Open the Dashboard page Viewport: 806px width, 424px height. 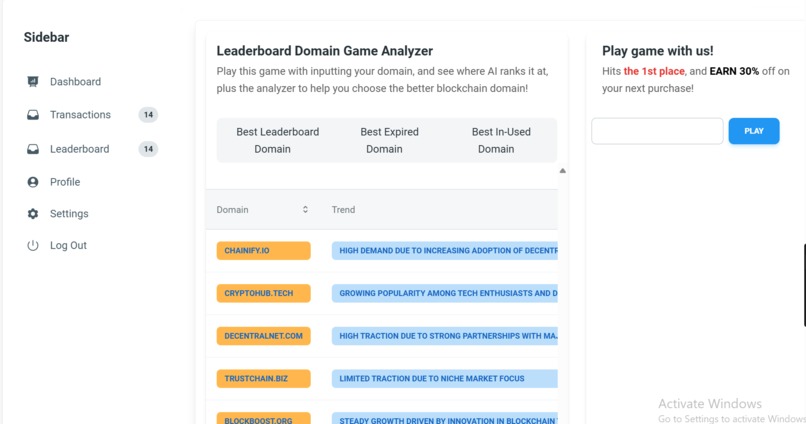tap(76, 82)
